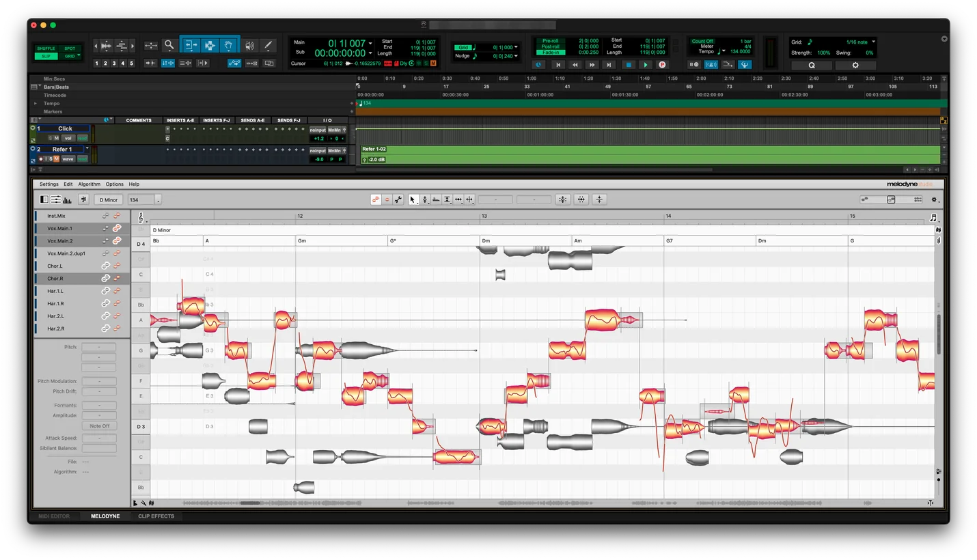Open Melodyne Algorithm menu
The height and width of the screenshot is (560, 977).
(x=89, y=184)
